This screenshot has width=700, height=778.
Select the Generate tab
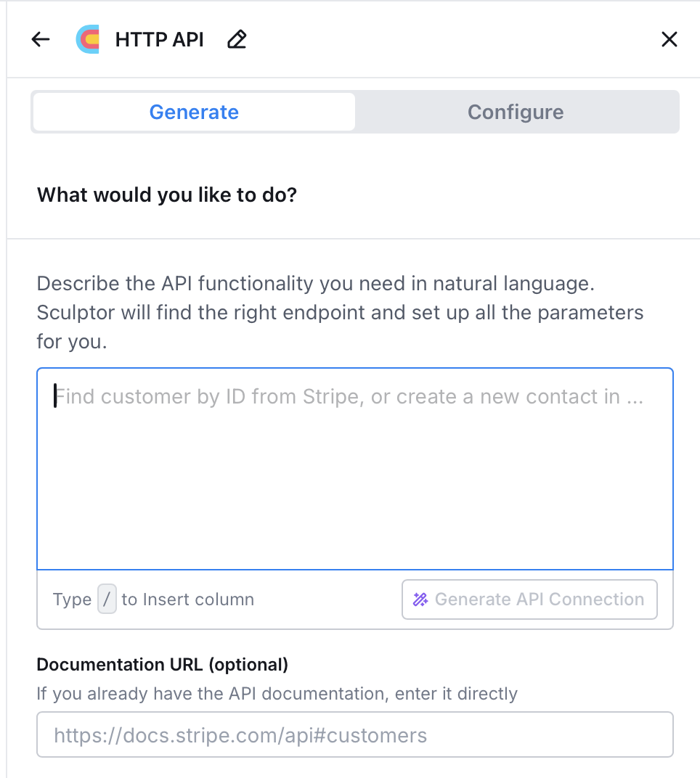click(x=193, y=112)
